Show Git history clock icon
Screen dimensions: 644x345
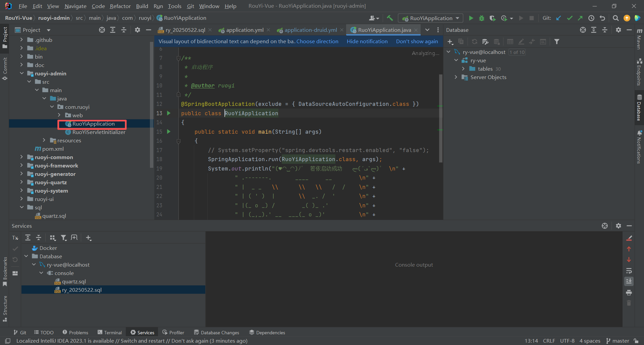pyautogui.click(x=591, y=18)
